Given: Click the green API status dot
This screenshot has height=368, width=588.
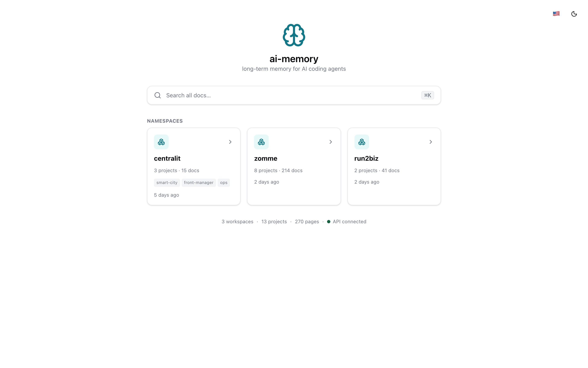Looking at the screenshot, I should 329,221.
